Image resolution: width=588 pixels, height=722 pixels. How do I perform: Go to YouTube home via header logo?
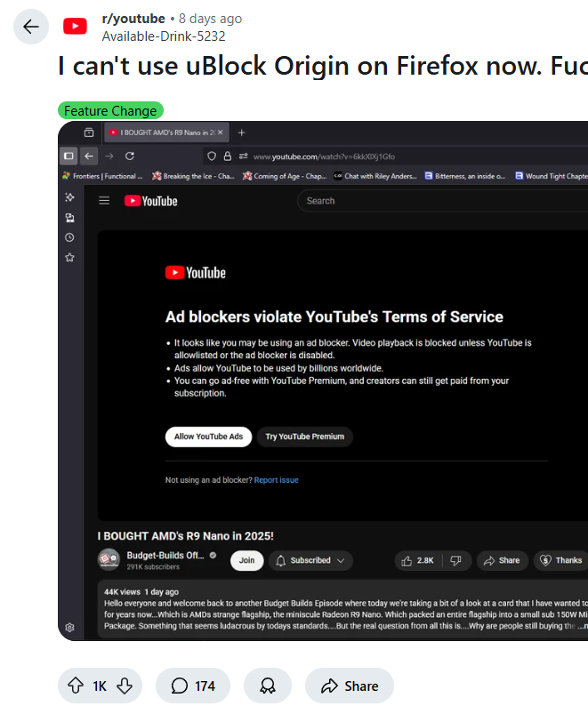tap(150, 201)
